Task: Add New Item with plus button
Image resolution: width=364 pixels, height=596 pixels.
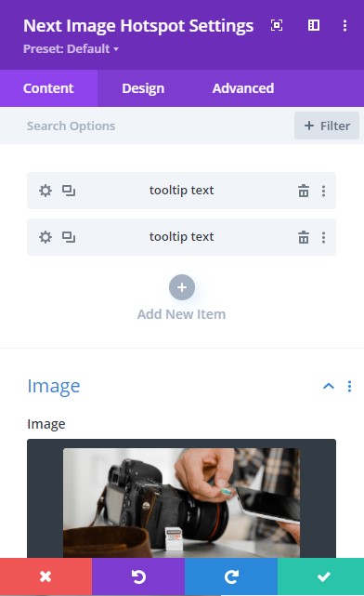Action: pos(182,287)
